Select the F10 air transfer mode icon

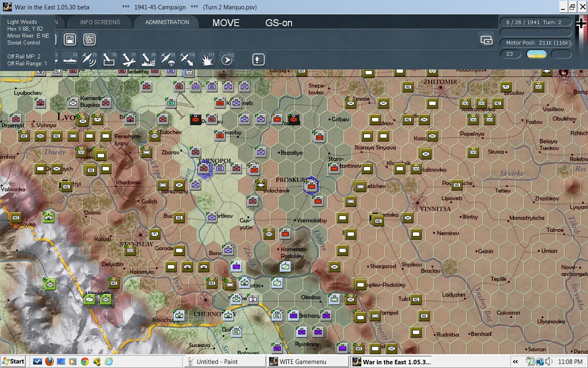point(187,60)
